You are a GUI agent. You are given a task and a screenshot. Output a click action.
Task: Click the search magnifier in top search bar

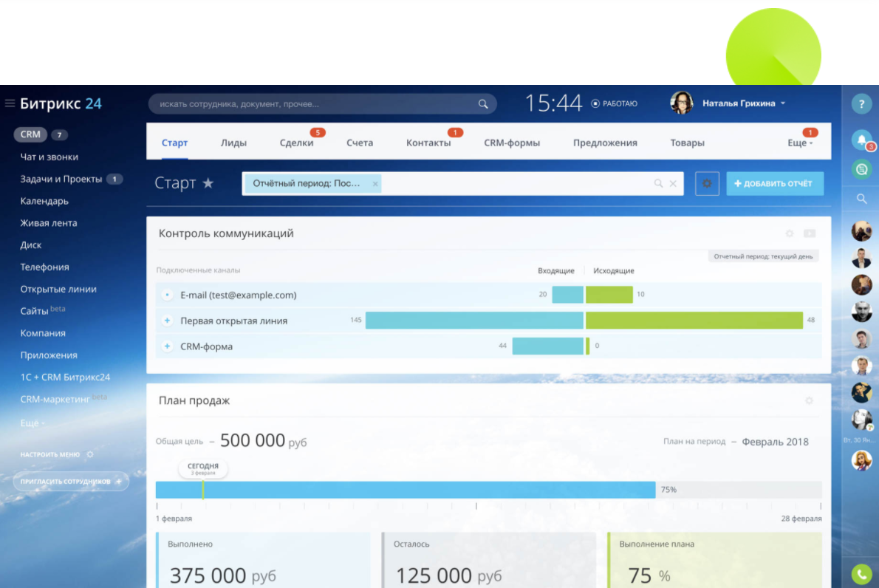coord(482,103)
